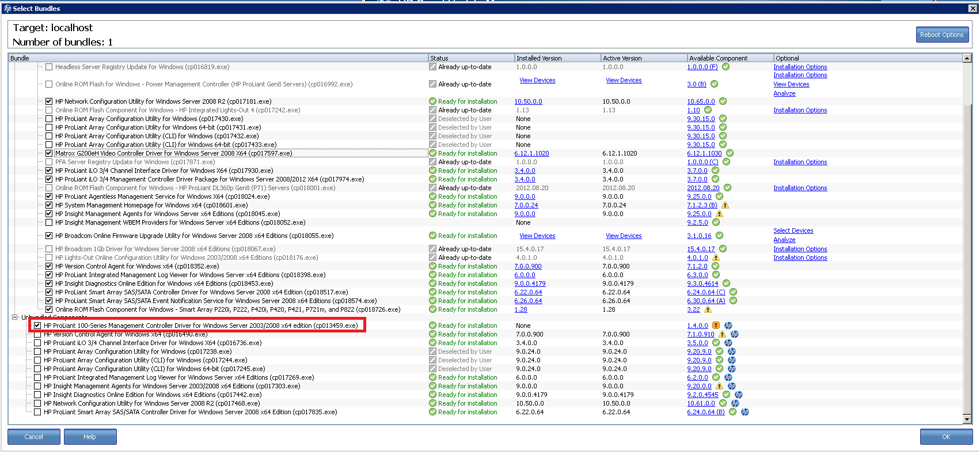Screen dimensions: 980x454
Task: Click the warning icon beside 4.0.1.0 link
Action: coord(716,258)
